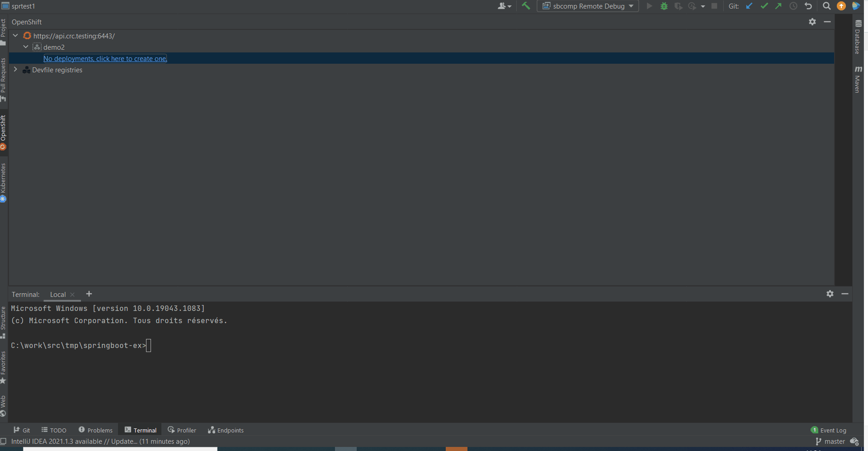868x451 pixels.
Task: Toggle the OpenShift side tab
Action: tap(3, 132)
